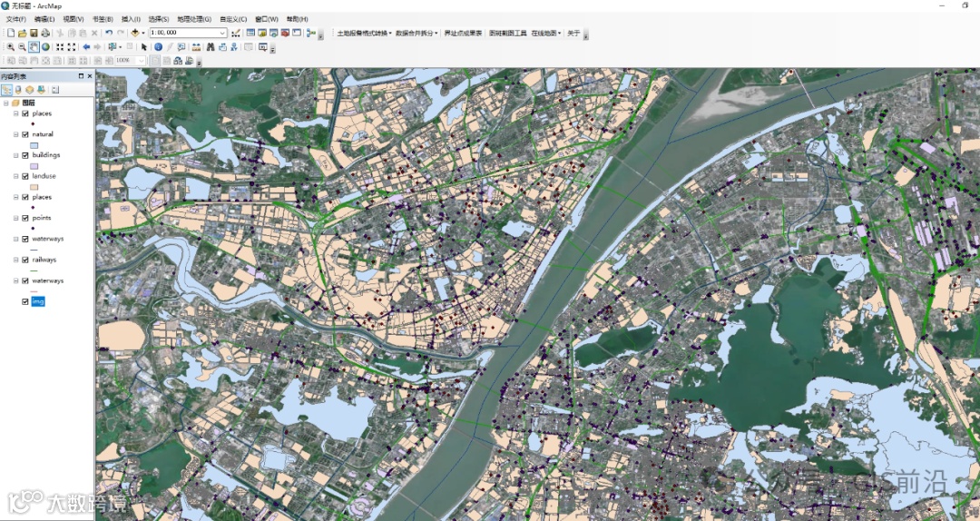
Task: Open Add Data dropdown arrow
Action: coord(143,33)
